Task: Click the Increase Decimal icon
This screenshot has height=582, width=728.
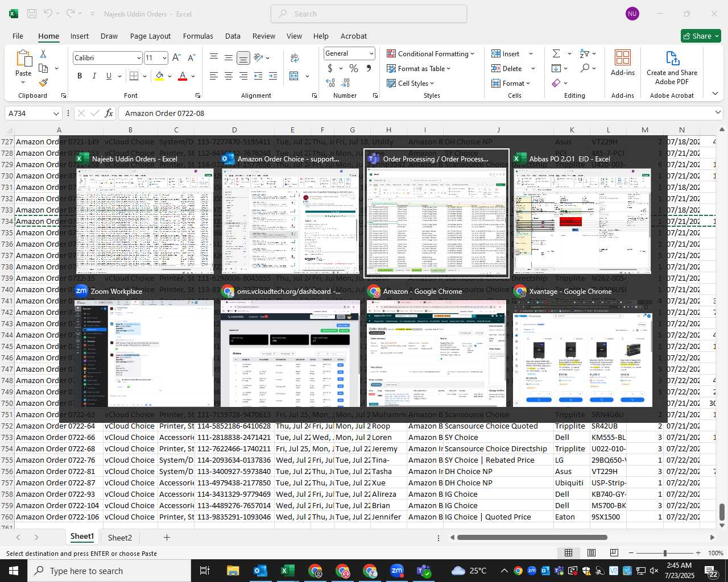Action: 330,83
